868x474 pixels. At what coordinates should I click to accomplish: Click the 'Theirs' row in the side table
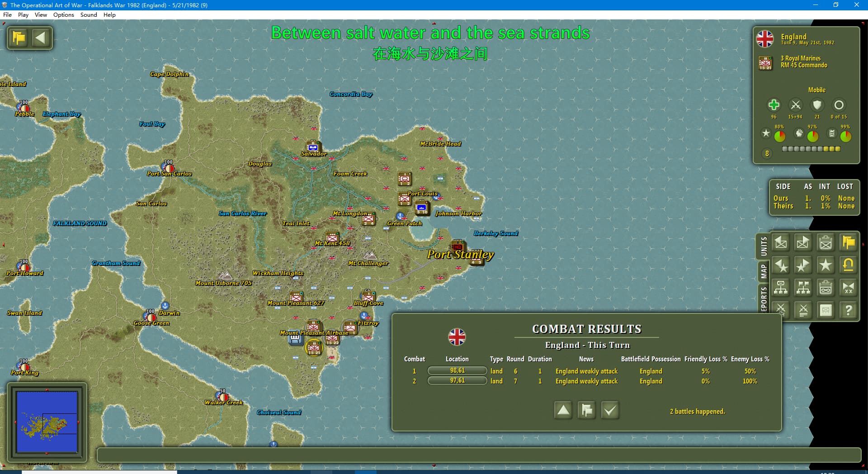814,206
